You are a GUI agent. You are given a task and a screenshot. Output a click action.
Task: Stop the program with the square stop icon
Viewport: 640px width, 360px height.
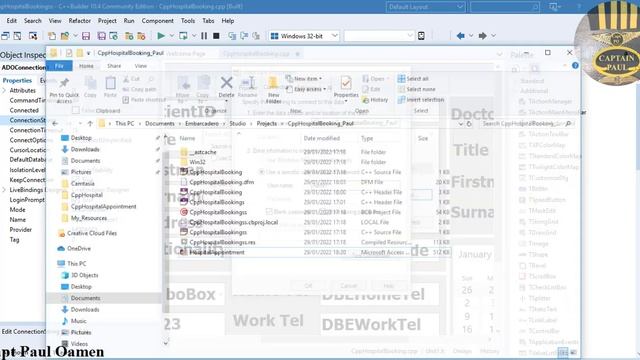[216, 36]
